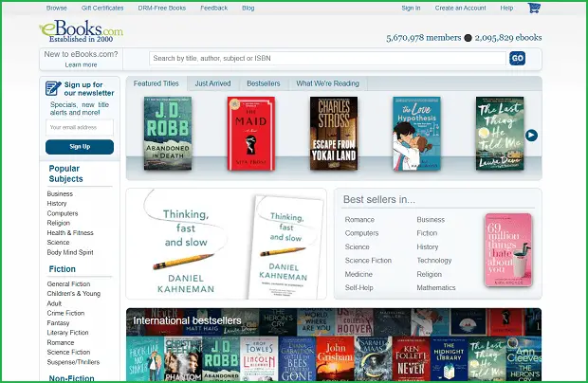Open the Feedback link
Viewport: 588px width, 383px height.
(x=213, y=8)
